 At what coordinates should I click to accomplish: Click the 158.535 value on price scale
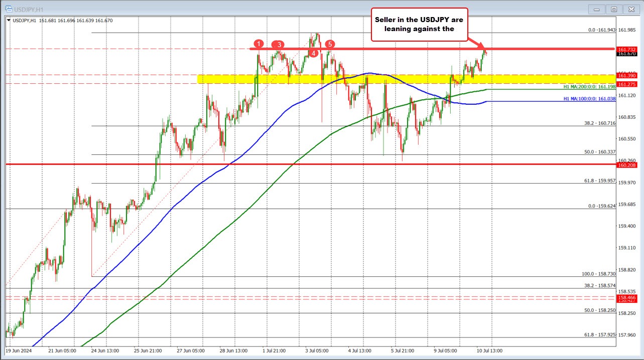click(627, 291)
